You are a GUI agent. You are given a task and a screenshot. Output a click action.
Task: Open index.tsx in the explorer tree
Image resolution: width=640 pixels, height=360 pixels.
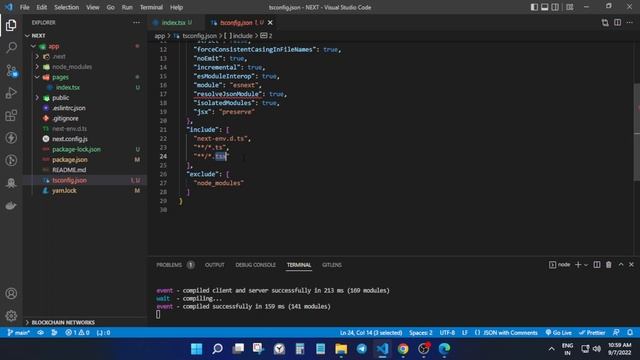click(85, 87)
